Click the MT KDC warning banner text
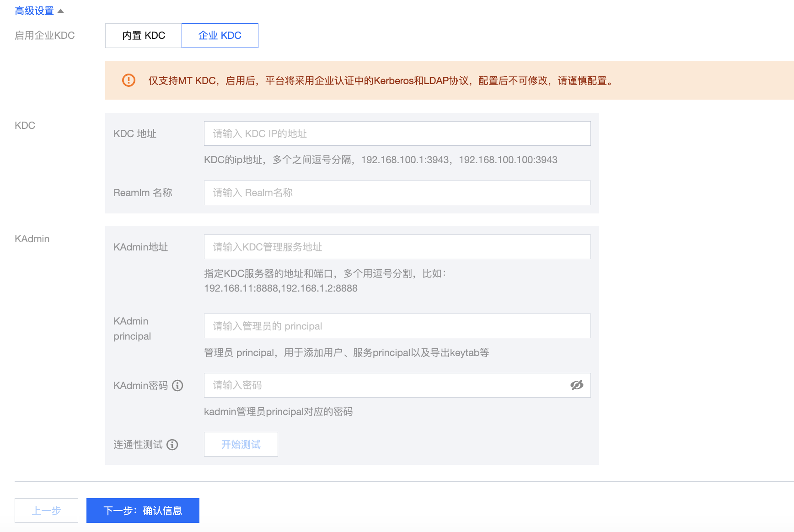Screen dimensions: 794x532 [x=381, y=81]
